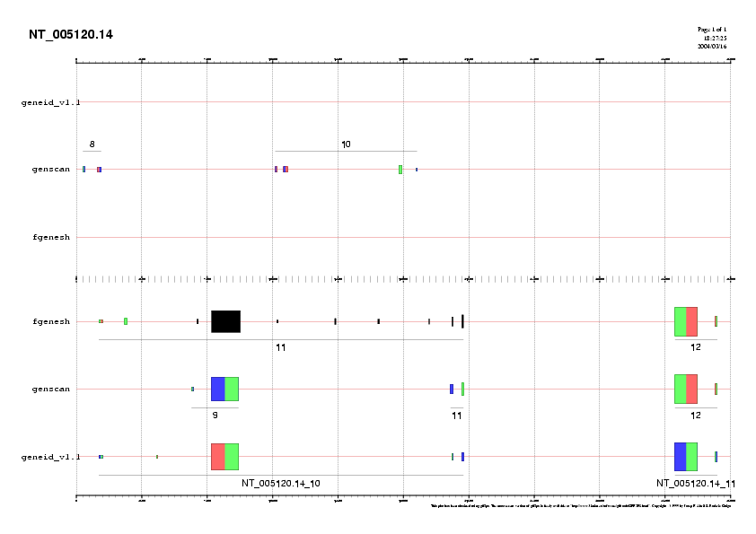The image size is (756, 534).
Task: Click the red-green exon above NT_005120.14_10
Action: [224, 457]
